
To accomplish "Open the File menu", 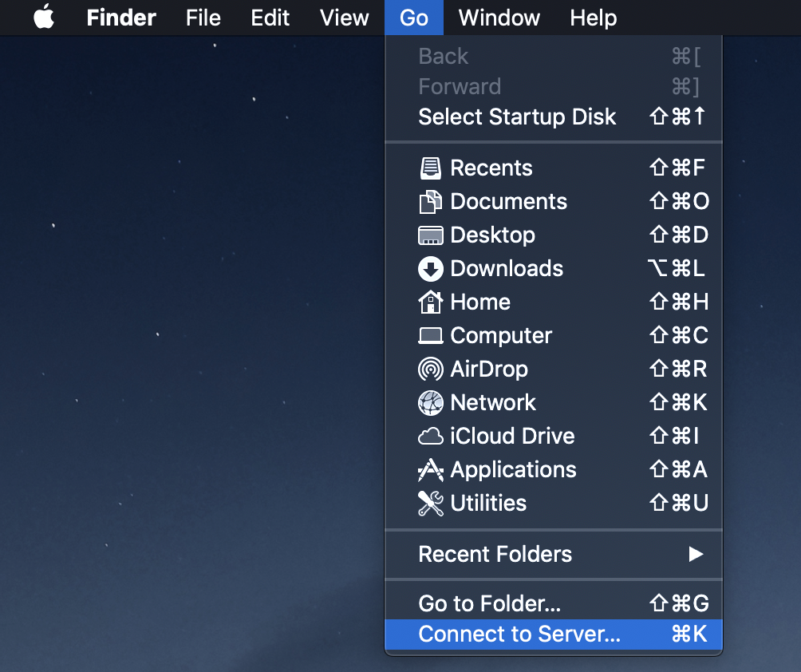I will 203,18.
